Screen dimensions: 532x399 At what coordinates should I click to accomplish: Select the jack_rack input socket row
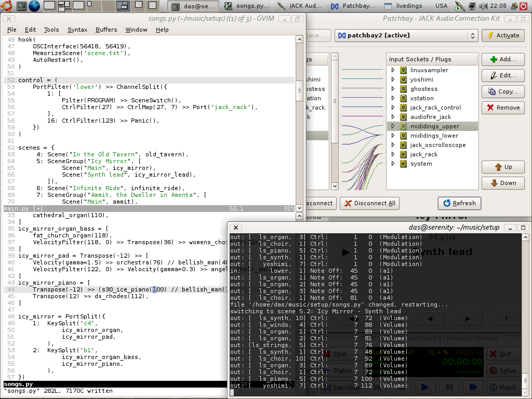432,154
